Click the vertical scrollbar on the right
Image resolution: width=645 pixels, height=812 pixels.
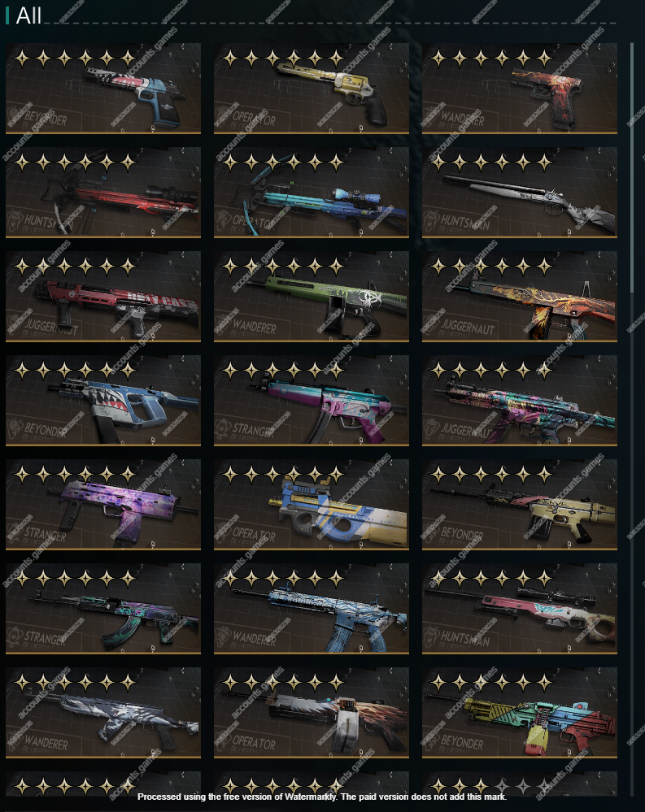632,168
